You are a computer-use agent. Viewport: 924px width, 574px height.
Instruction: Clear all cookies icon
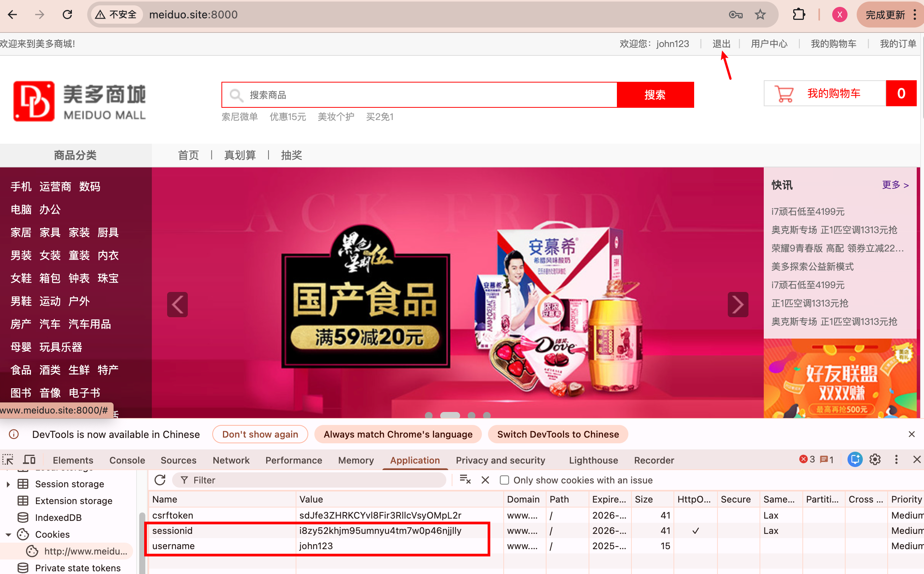pyautogui.click(x=465, y=480)
